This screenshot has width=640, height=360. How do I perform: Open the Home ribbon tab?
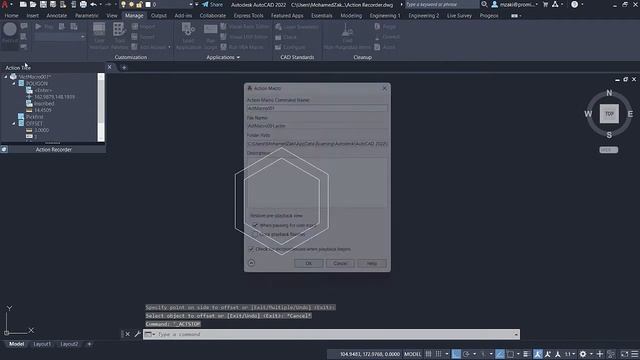11,16
